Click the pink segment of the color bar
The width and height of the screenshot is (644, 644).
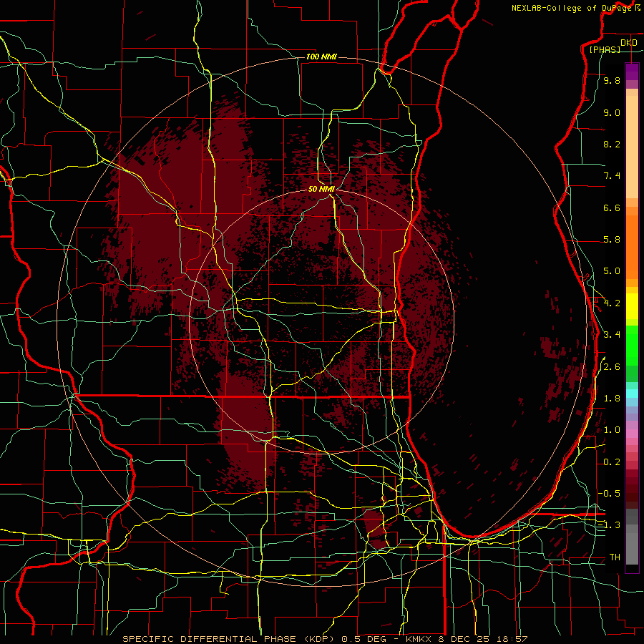click(x=632, y=434)
